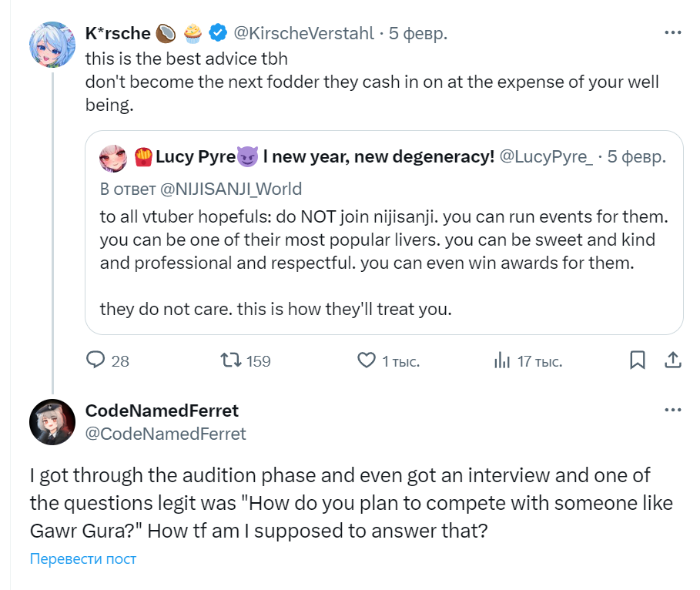Bookmark the K*rsche post

point(638,360)
